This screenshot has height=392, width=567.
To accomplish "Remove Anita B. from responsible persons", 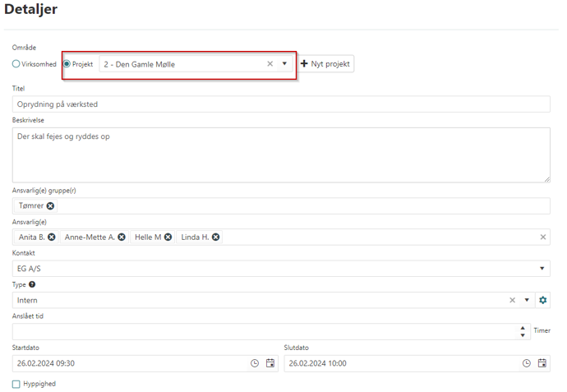I will (52, 237).
